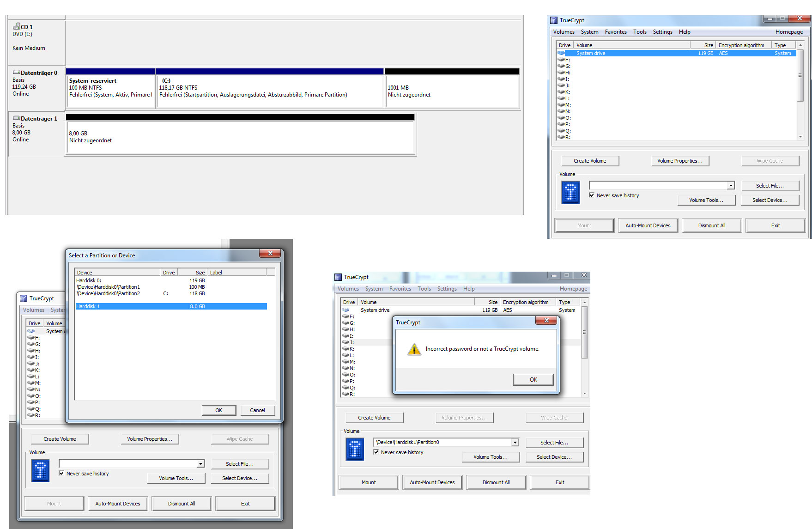Toggle Never save history in bottom-left TrueCrypt
The height and width of the screenshot is (529, 812).
click(61, 473)
